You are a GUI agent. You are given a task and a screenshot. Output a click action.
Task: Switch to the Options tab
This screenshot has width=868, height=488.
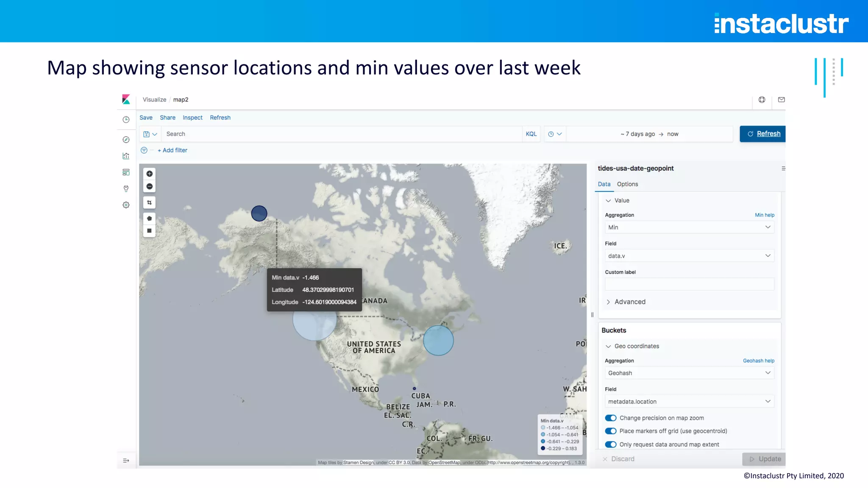coord(627,184)
